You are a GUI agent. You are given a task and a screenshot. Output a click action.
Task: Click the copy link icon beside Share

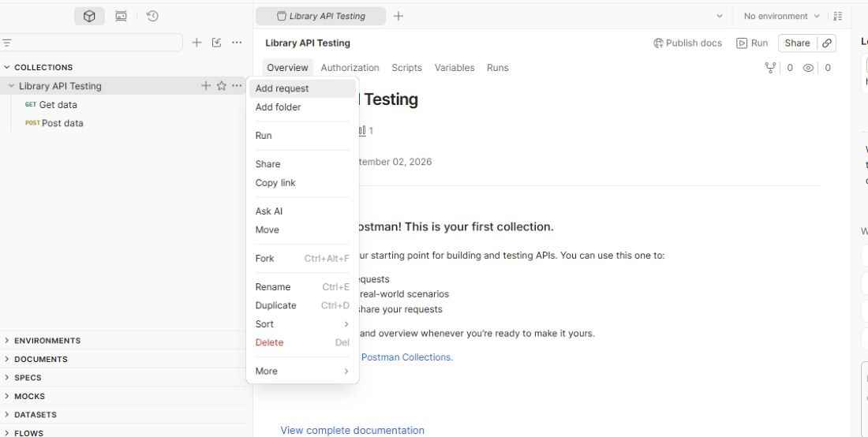point(826,43)
